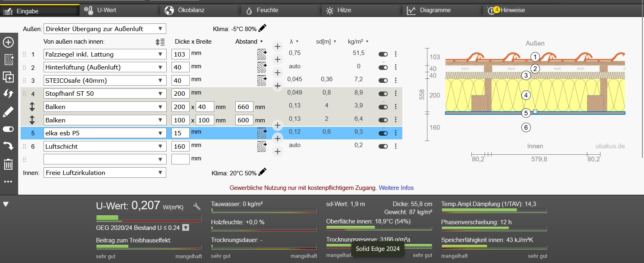Toggle the Stopfhanf ST 50 layer switch
This screenshot has width=644, height=263.
[x=383, y=94]
